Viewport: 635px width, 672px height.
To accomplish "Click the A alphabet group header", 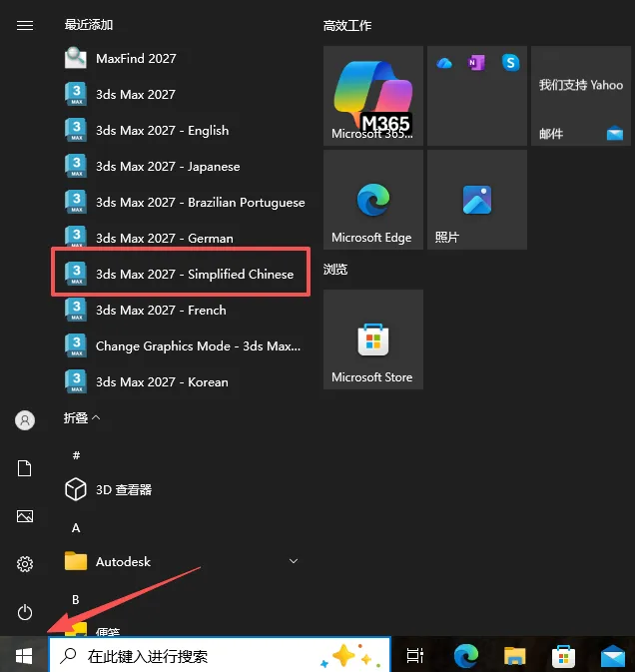I will tap(76, 528).
